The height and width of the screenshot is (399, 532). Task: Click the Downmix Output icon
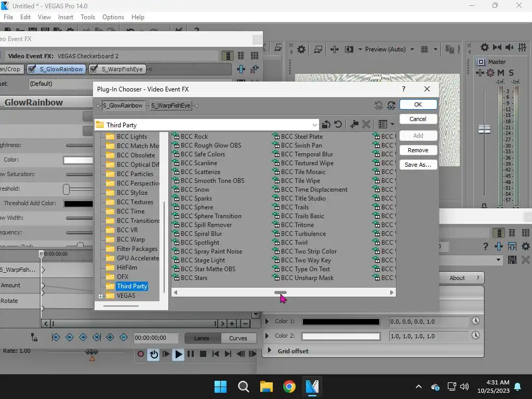[497, 47]
